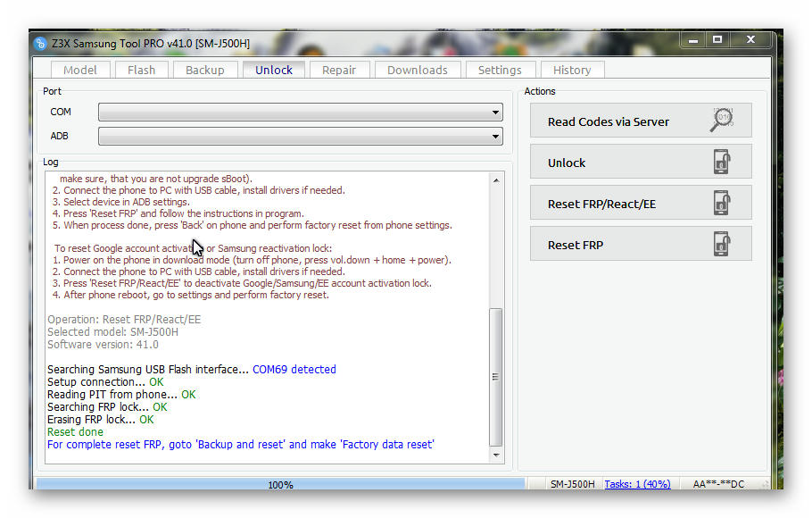Viewport: 812px width, 518px height.
Task: Click the Read Codes via Server label
Action: 609,121
